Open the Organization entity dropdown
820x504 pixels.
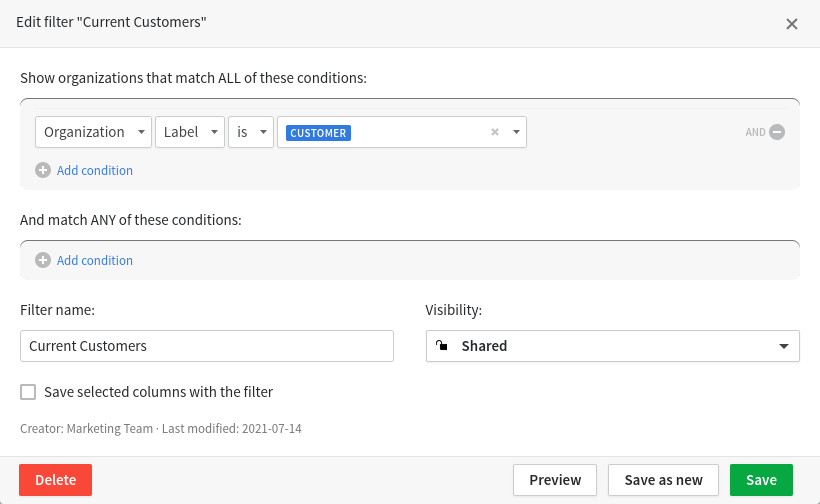click(x=93, y=132)
